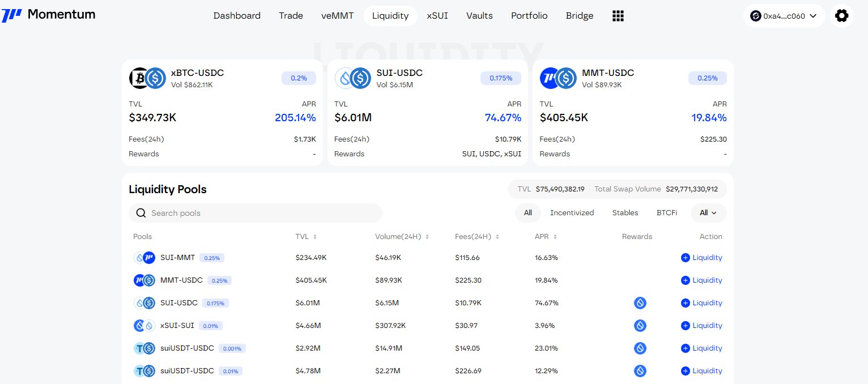Image resolution: width=868 pixels, height=384 pixels.
Task: Sort pools by the TVL column
Action: [306, 237]
